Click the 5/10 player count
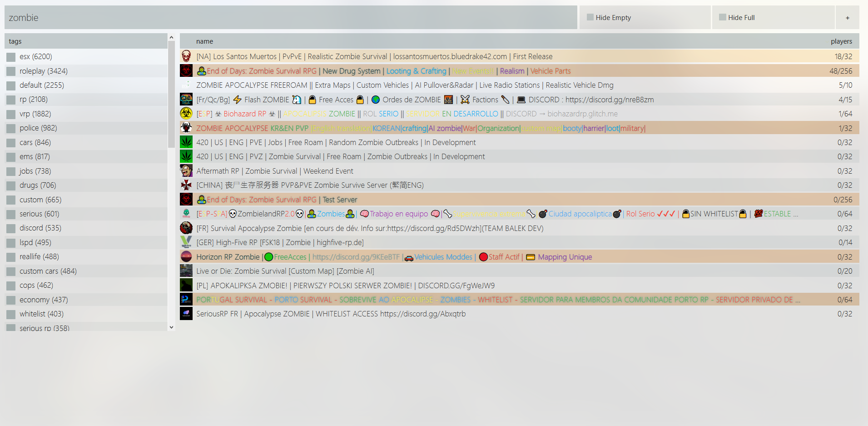The width and height of the screenshot is (868, 426). 846,85
